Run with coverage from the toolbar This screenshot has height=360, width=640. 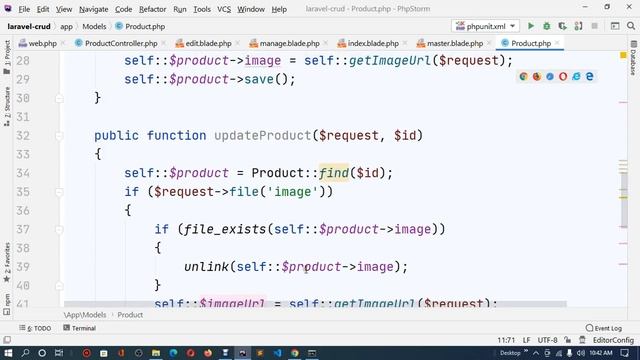562,26
